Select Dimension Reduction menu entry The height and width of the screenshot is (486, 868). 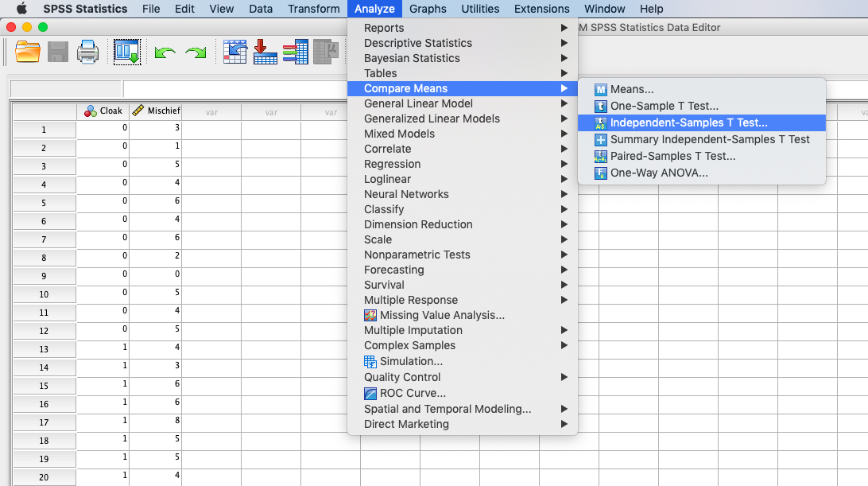tap(463, 224)
